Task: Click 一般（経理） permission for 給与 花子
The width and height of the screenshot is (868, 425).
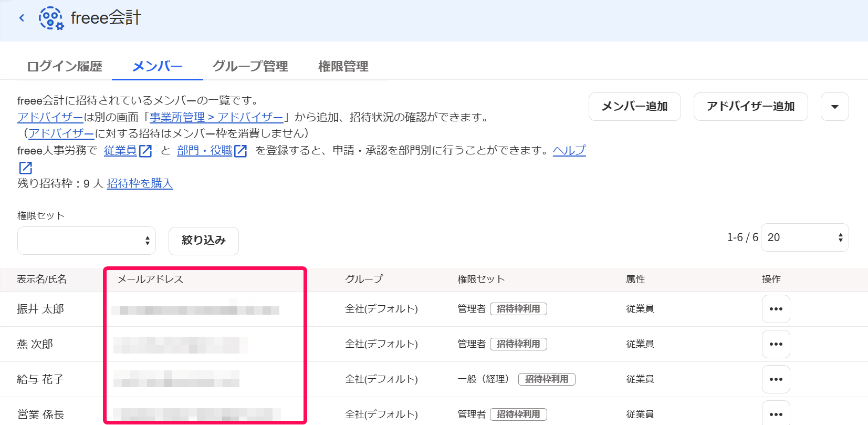Action: 484,379
